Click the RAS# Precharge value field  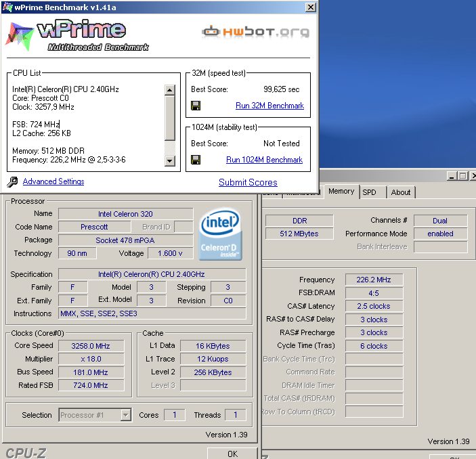tap(374, 332)
